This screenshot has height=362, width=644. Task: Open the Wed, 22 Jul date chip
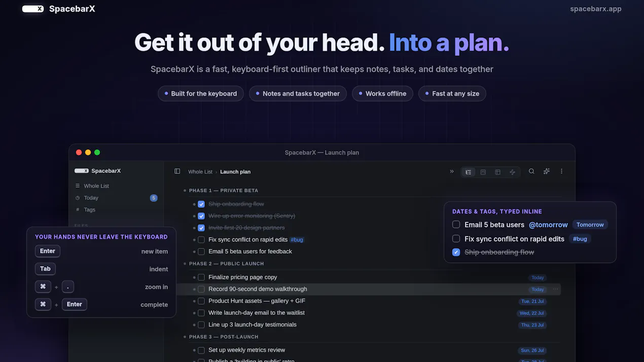[531, 313]
